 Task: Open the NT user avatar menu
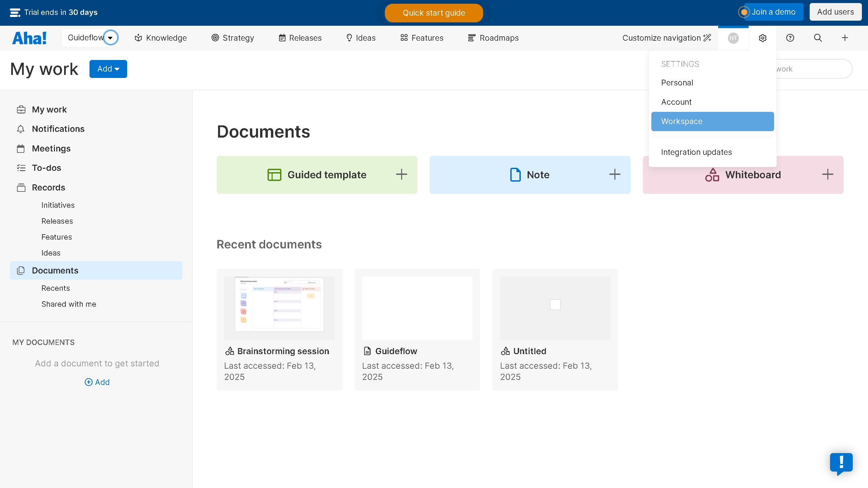[x=733, y=38]
